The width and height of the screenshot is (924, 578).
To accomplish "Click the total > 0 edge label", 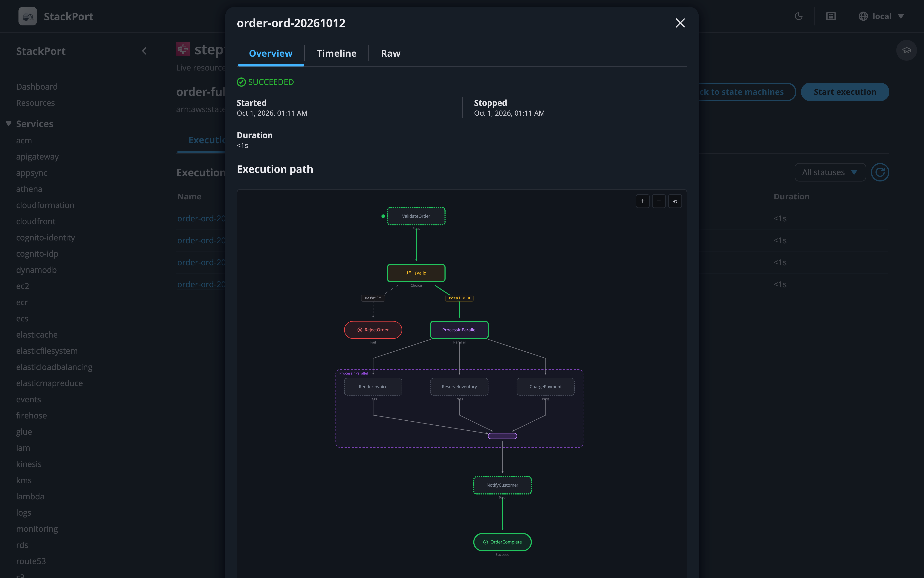I will pyautogui.click(x=459, y=298).
